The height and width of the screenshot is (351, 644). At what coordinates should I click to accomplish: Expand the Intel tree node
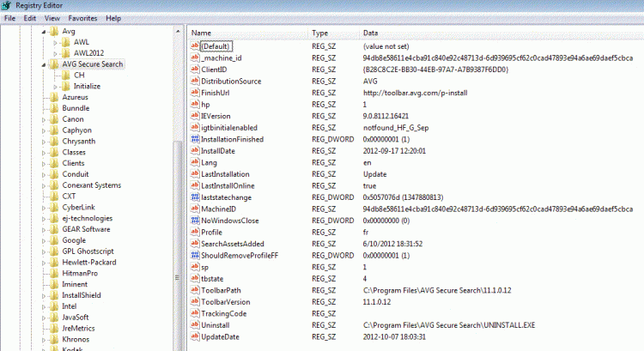click(44, 306)
